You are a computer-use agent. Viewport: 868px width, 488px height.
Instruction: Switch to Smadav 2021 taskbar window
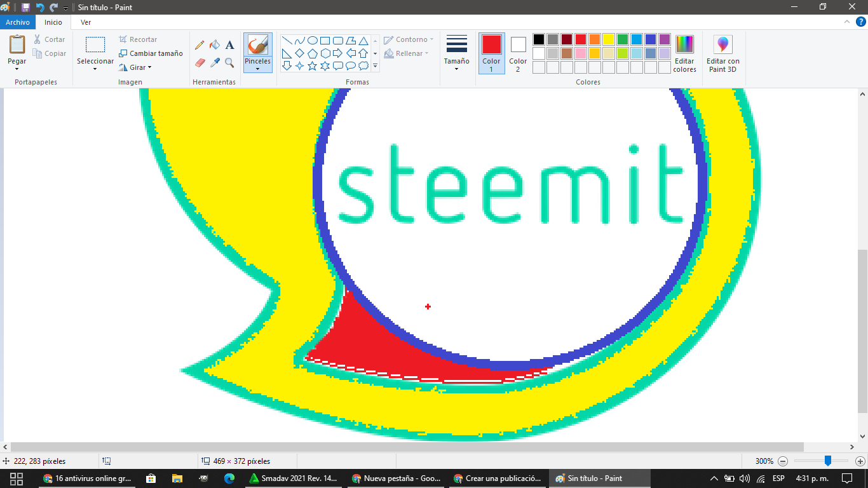point(294,478)
